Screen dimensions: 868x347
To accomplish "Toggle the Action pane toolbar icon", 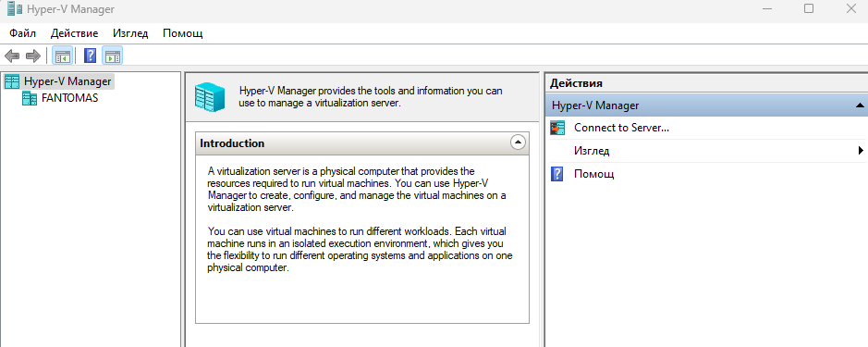I will click(x=113, y=56).
